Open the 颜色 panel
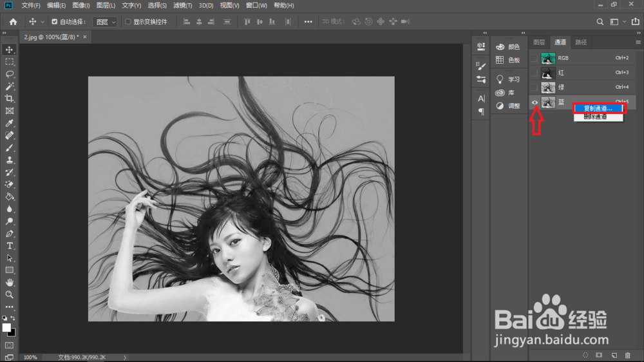This screenshot has width=644, height=362. point(507,47)
